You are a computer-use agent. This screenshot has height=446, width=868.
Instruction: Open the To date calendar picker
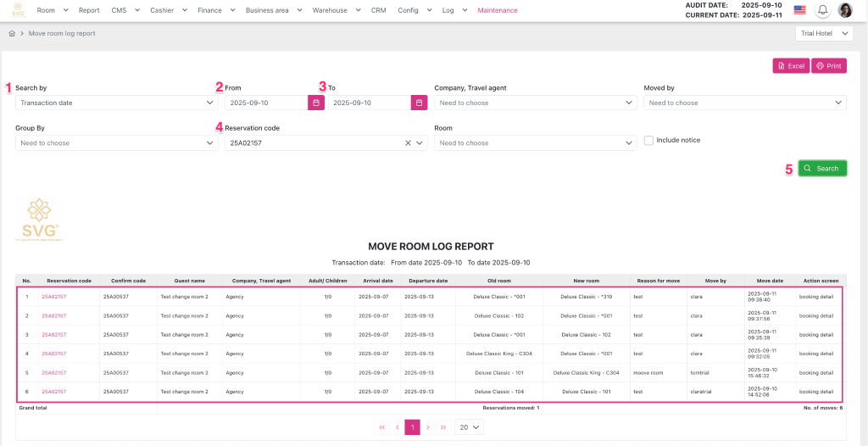[419, 103]
